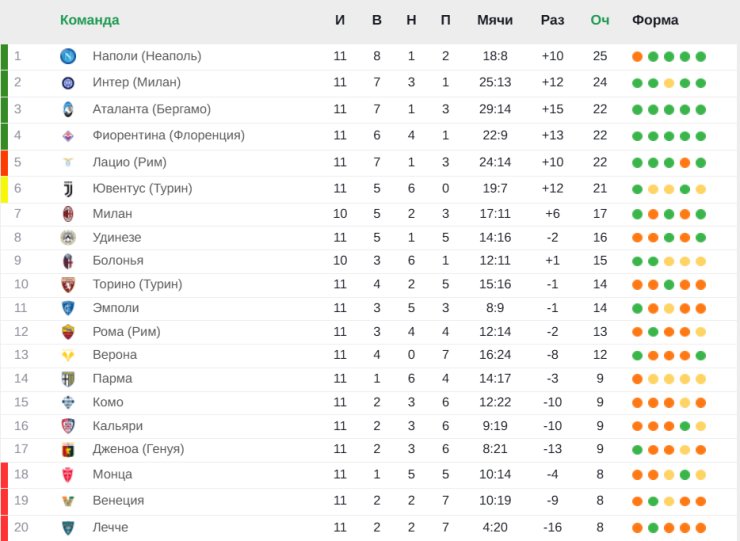This screenshot has height=541, width=740.
Task: Click the Roma club crest icon
Action: (x=68, y=332)
